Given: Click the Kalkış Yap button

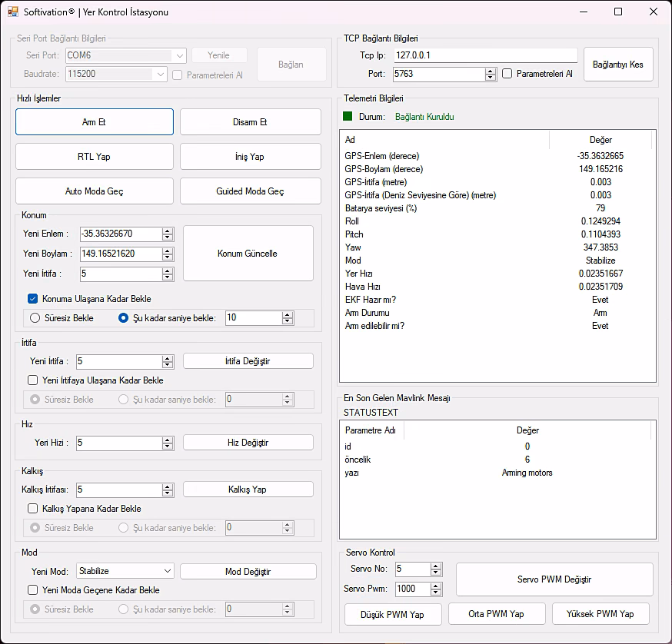Looking at the screenshot, I should click(x=248, y=490).
